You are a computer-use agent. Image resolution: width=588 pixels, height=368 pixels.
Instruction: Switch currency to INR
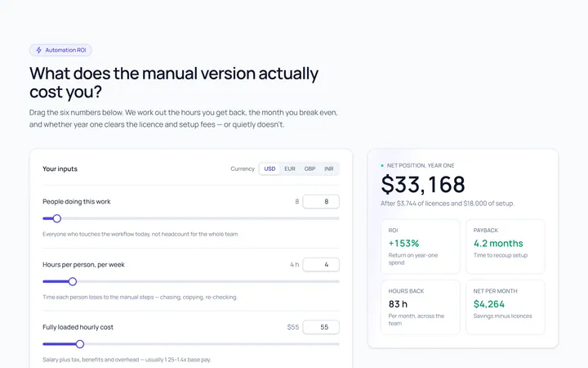click(x=329, y=168)
